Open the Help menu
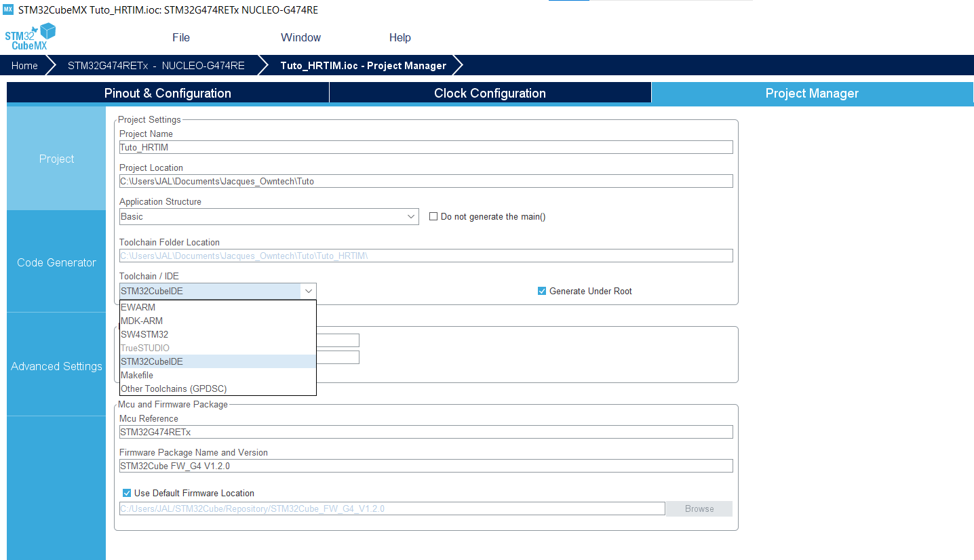Image resolution: width=974 pixels, height=560 pixels. click(x=400, y=38)
